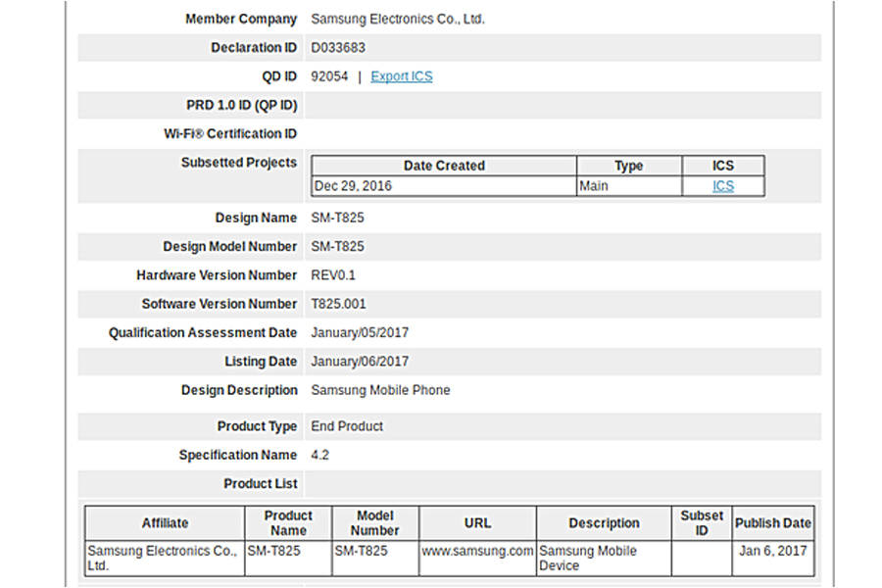The image size is (882, 588).
Task: Open the Export ICS link
Action: (x=402, y=76)
